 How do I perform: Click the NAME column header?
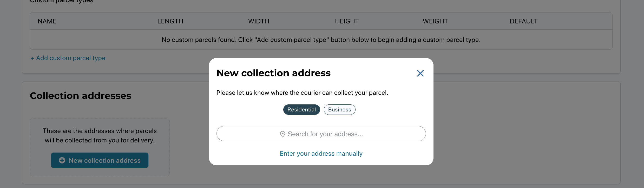(x=47, y=21)
